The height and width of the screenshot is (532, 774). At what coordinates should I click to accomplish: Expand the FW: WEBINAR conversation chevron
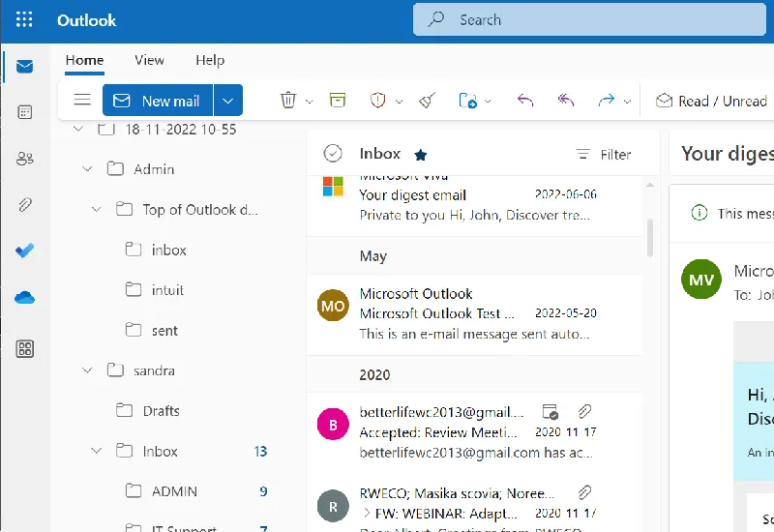coord(367,514)
